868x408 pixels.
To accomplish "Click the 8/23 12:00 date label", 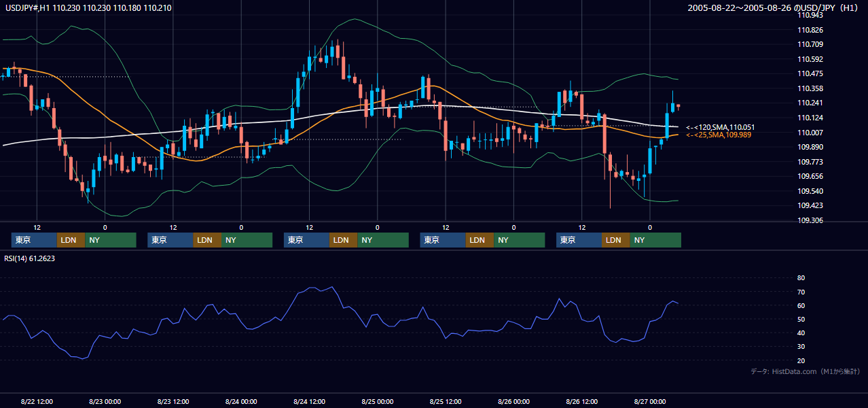I will point(173,402).
